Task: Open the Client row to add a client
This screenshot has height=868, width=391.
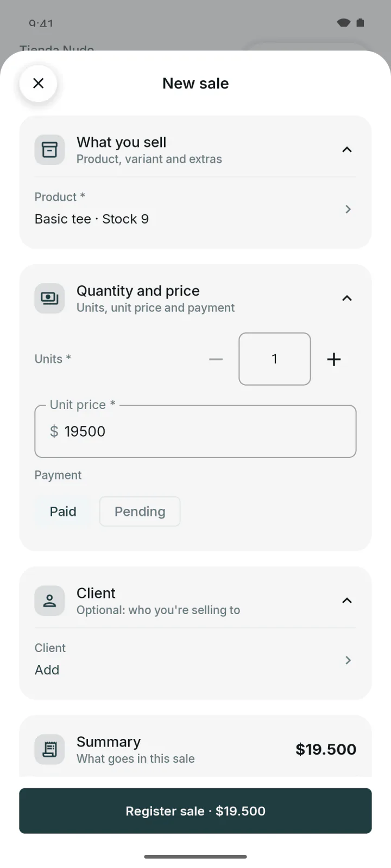Action: [x=195, y=660]
